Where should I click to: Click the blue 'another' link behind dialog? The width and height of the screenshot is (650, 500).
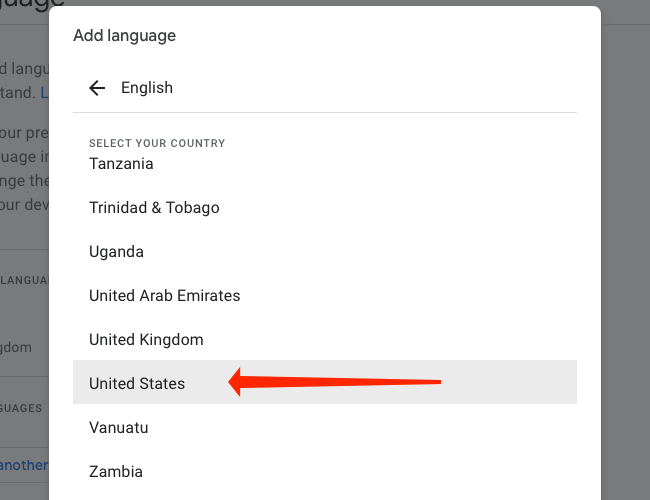pyautogui.click(x=24, y=464)
